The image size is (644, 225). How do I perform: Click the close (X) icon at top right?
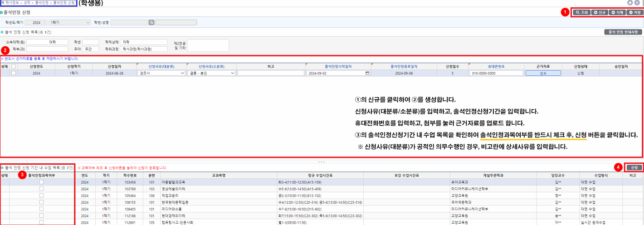pyautogui.click(x=637, y=3)
